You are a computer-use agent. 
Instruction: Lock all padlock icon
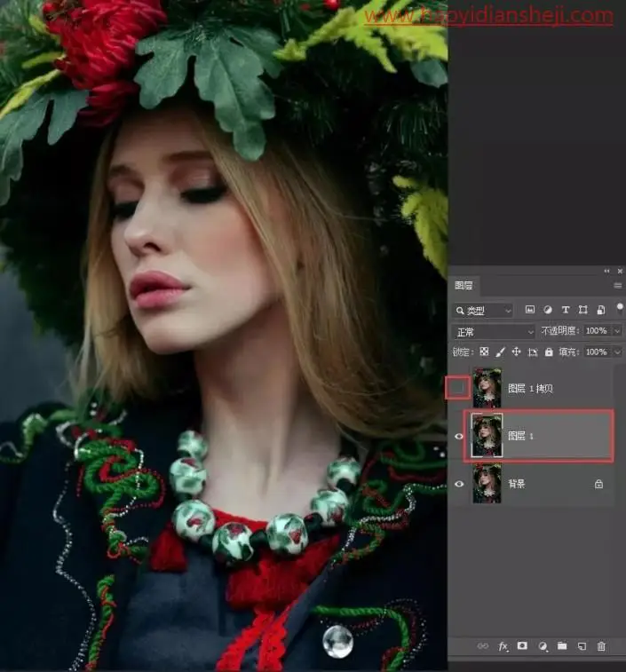point(549,352)
